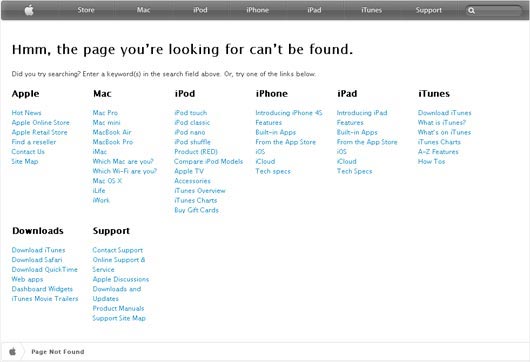Open the Introducing iPad link
The width and height of the screenshot is (530, 362).
pos(362,113)
